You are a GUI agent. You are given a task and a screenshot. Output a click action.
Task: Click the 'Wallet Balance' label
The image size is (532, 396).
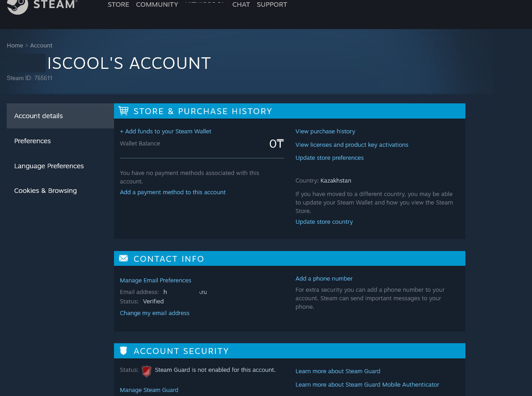140,143
